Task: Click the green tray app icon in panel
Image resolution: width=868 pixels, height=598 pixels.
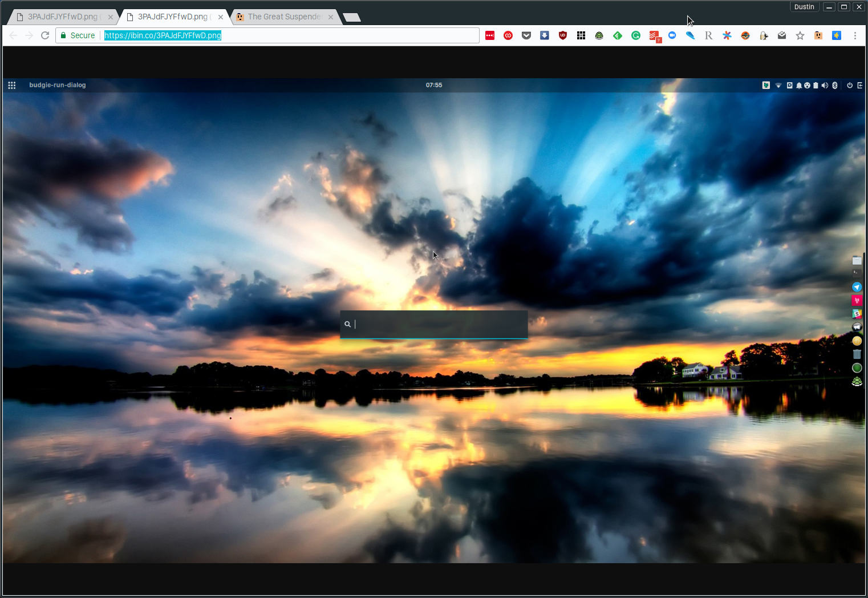Action: (x=766, y=85)
